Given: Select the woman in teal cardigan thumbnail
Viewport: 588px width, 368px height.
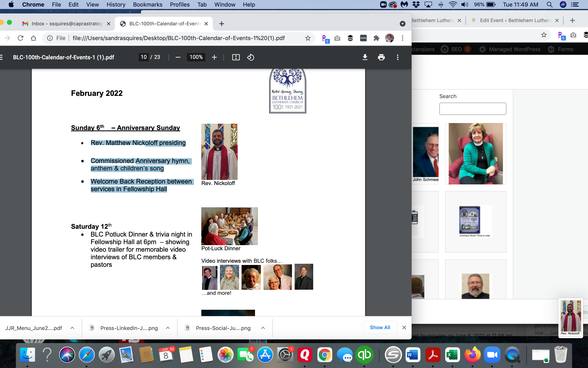Looking at the screenshot, I should coord(476,154).
